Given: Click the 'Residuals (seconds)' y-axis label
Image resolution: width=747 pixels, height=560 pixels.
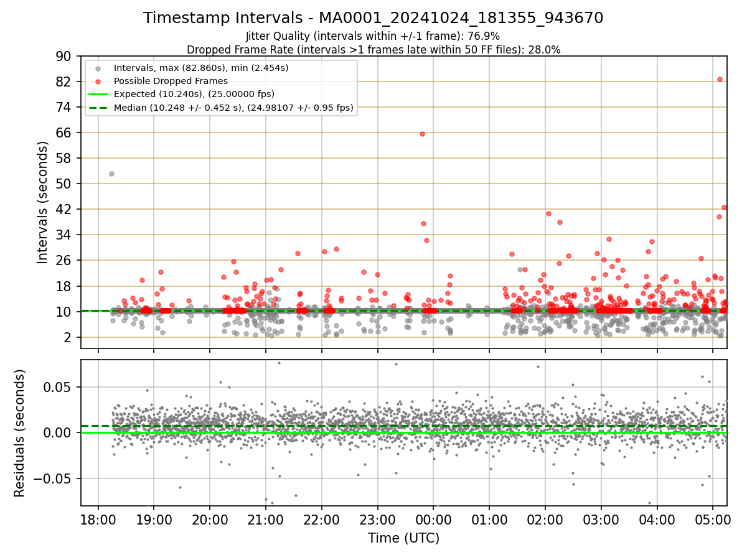Looking at the screenshot, I should 20,433.
